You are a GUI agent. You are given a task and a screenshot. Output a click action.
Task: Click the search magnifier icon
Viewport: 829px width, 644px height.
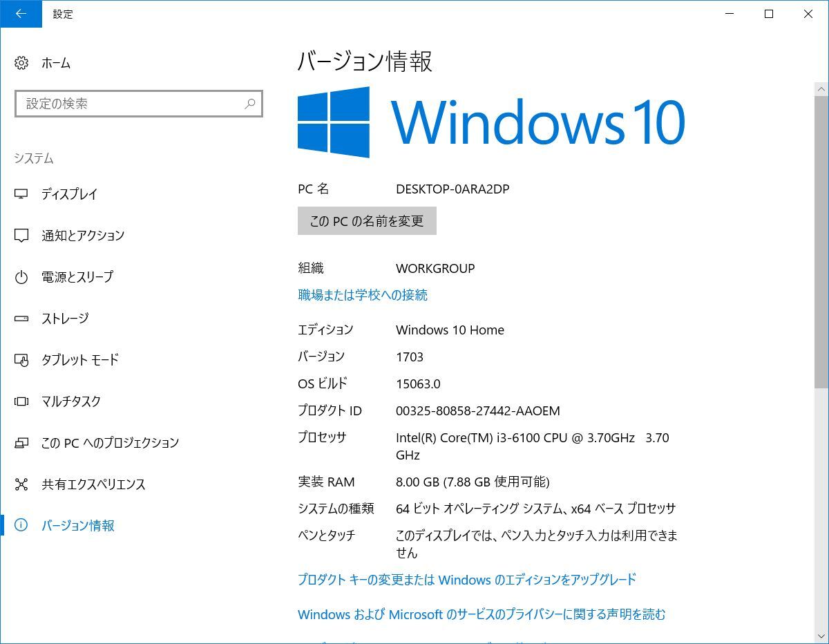pos(250,104)
